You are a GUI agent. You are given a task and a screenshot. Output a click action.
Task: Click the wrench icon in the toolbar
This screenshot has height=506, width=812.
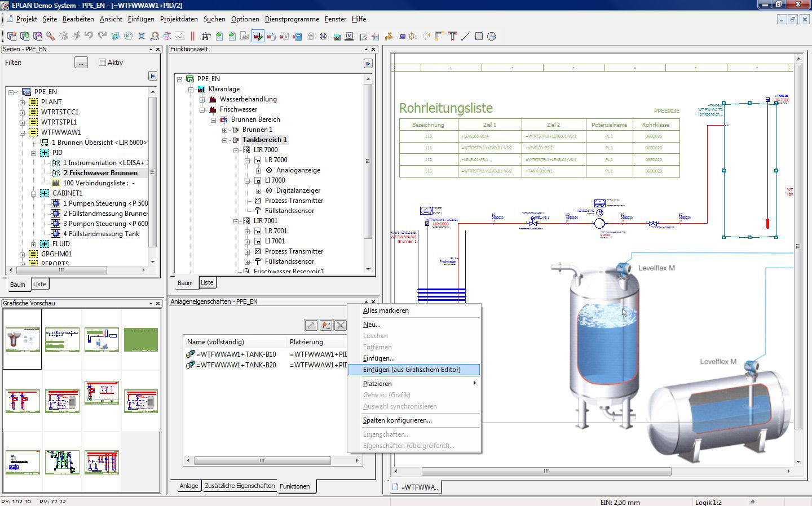point(51,36)
